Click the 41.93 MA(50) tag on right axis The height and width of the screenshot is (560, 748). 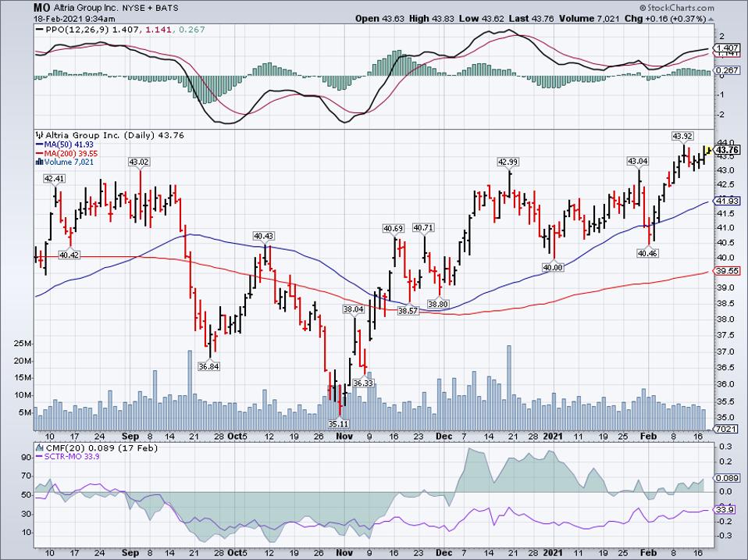point(728,201)
